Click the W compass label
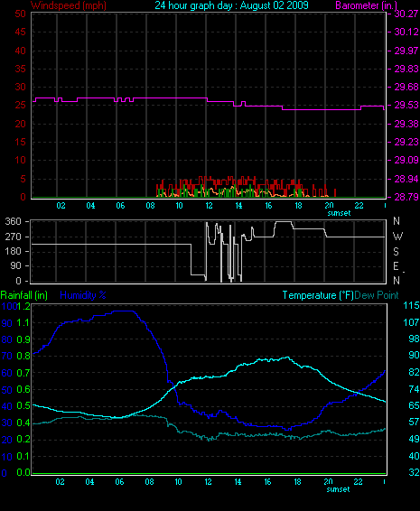This screenshot has height=511, width=420. pos(397,237)
